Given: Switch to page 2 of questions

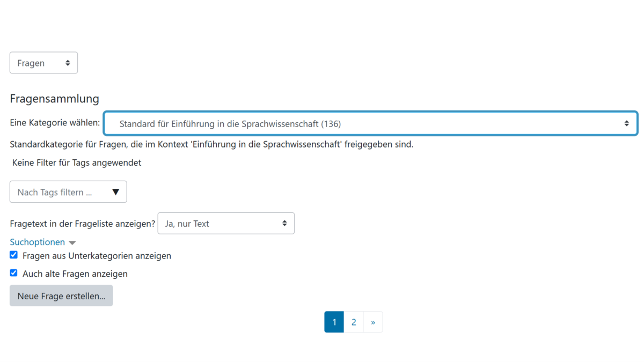Looking at the screenshot, I should click(354, 322).
